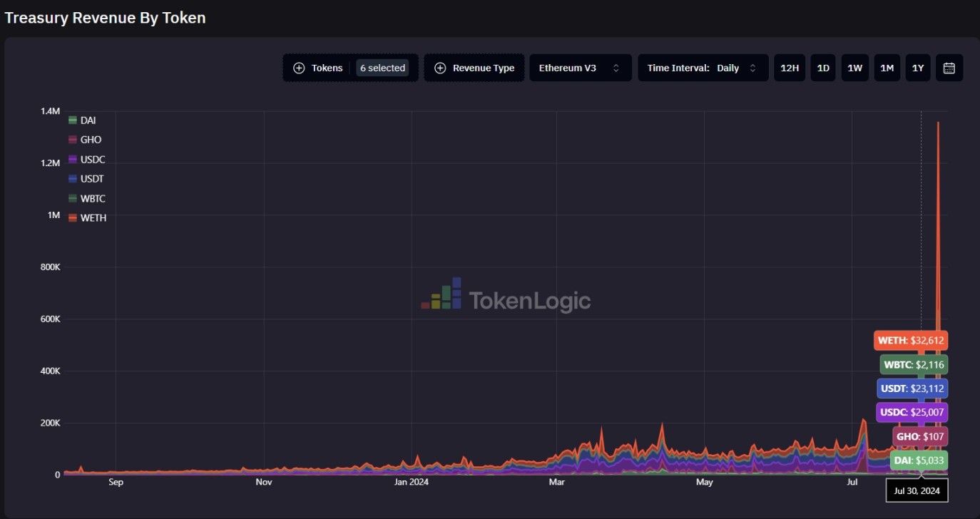The height and width of the screenshot is (519, 980).
Task: Toggle the USDC series in legend
Action: tap(86, 160)
